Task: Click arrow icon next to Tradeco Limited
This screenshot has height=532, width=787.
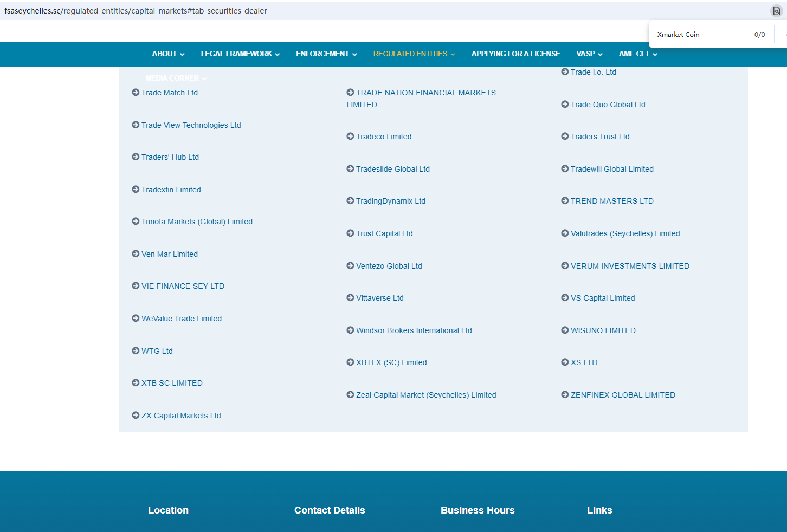Action: coord(350,137)
